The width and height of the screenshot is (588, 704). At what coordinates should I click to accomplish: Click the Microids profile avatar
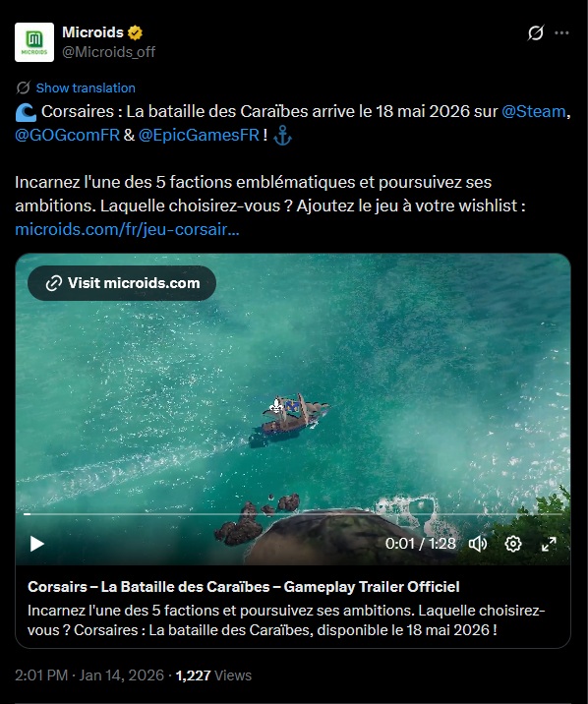[x=34, y=42]
